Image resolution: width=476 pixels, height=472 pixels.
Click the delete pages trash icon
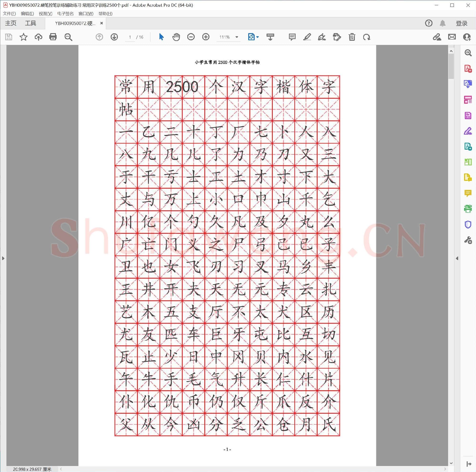click(352, 37)
